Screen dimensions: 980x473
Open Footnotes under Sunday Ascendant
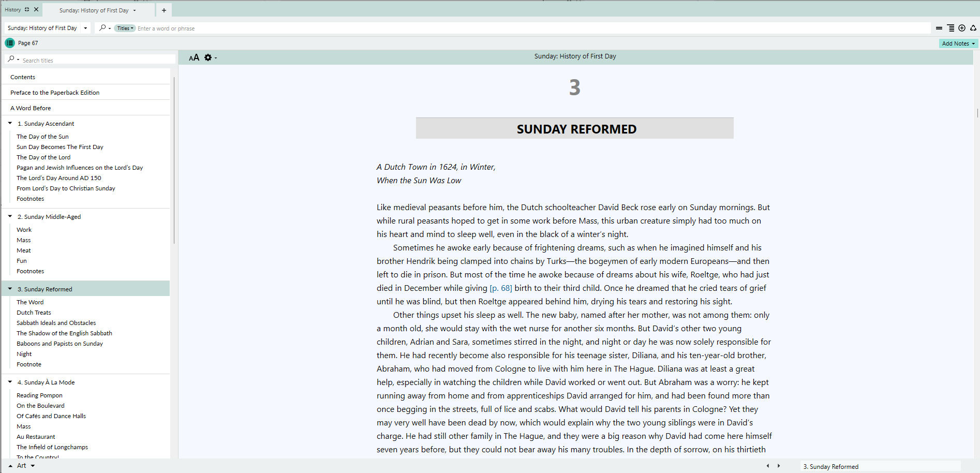click(30, 199)
